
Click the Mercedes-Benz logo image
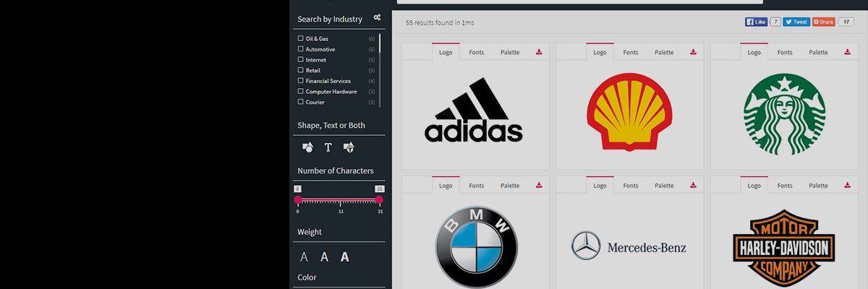(629, 246)
